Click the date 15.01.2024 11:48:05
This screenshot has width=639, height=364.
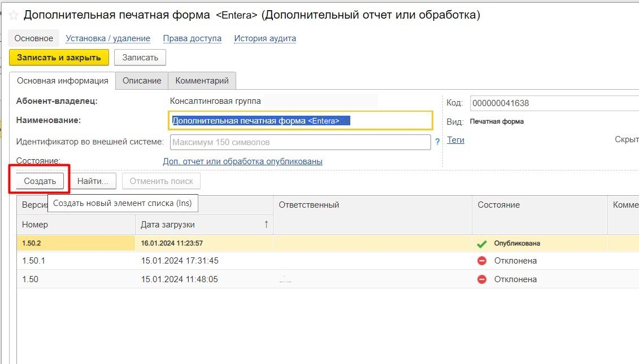coord(179,279)
